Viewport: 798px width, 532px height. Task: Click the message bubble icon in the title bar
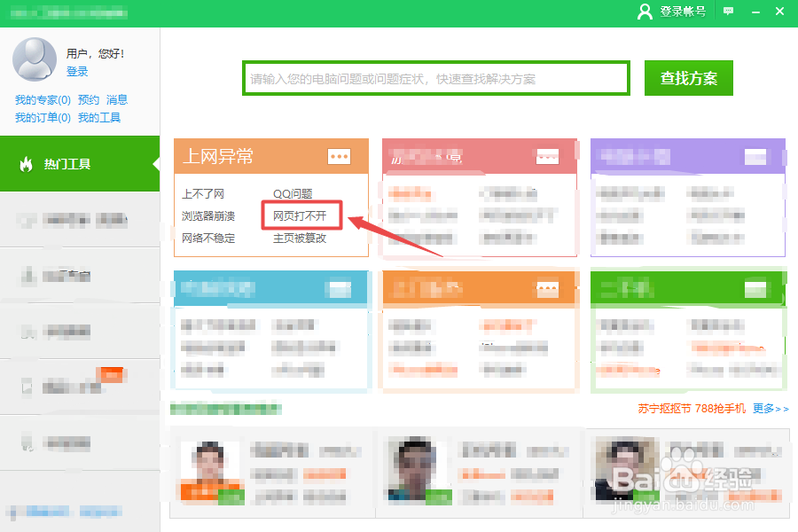pos(728,10)
